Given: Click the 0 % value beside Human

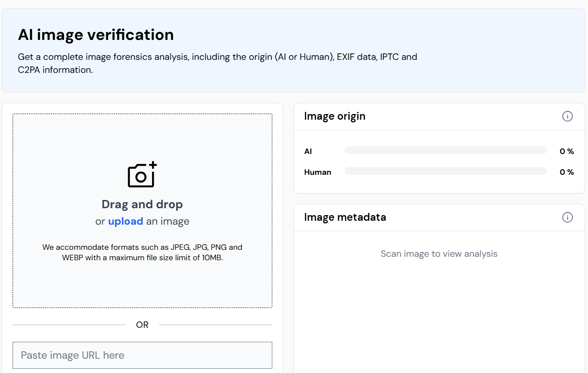Looking at the screenshot, I should 566,172.
